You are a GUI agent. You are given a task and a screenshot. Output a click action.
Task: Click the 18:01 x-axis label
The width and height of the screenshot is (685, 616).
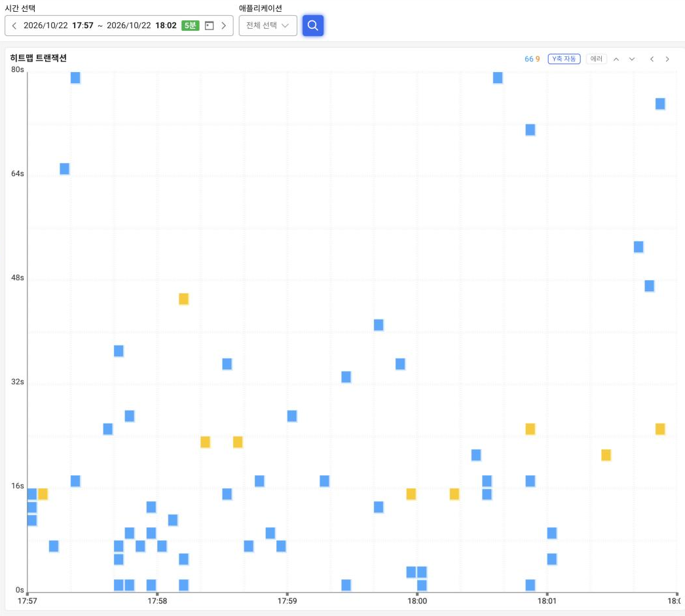point(547,601)
